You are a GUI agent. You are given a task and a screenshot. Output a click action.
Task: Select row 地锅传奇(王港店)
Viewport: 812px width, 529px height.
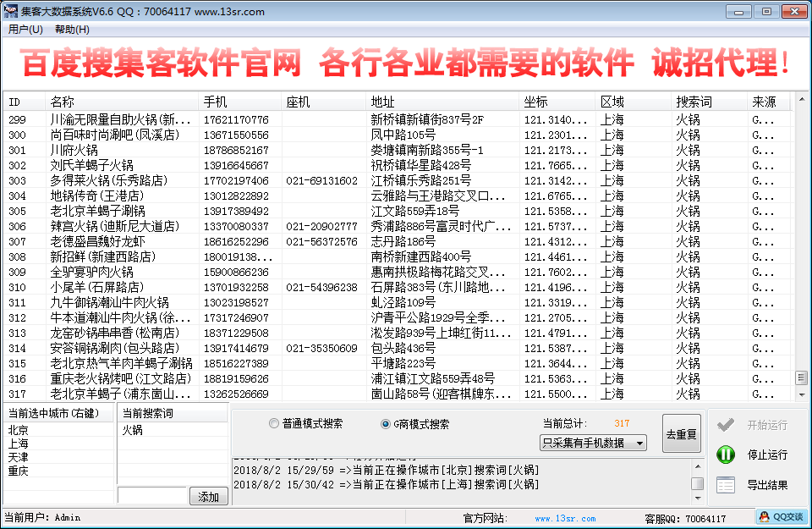pyautogui.click(x=398, y=196)
